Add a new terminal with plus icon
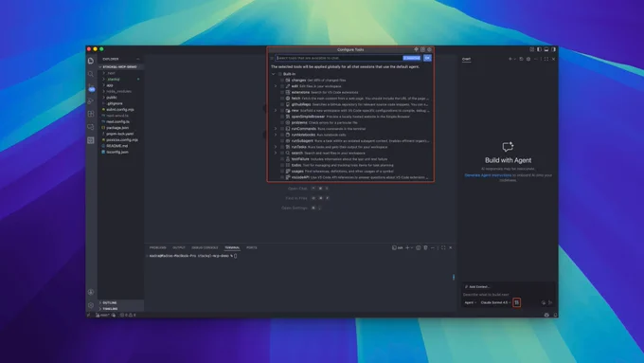The image size is (644, 363). (x=407, y=248)
